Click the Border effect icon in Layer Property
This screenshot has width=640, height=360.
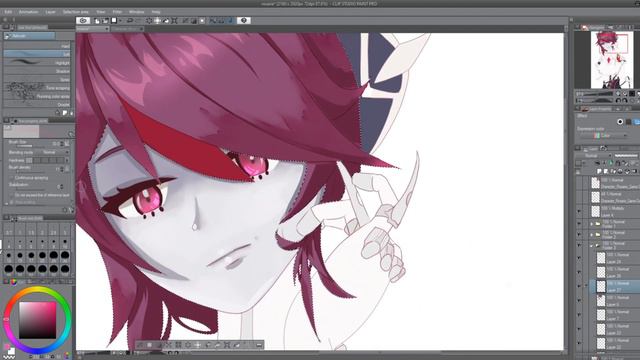tap(620, 122)
